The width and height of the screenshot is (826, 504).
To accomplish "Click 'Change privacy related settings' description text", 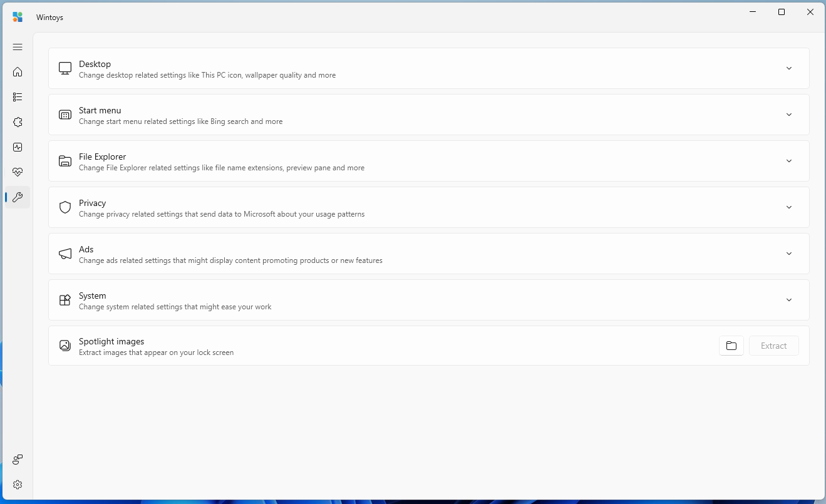I will pos(222,214).
